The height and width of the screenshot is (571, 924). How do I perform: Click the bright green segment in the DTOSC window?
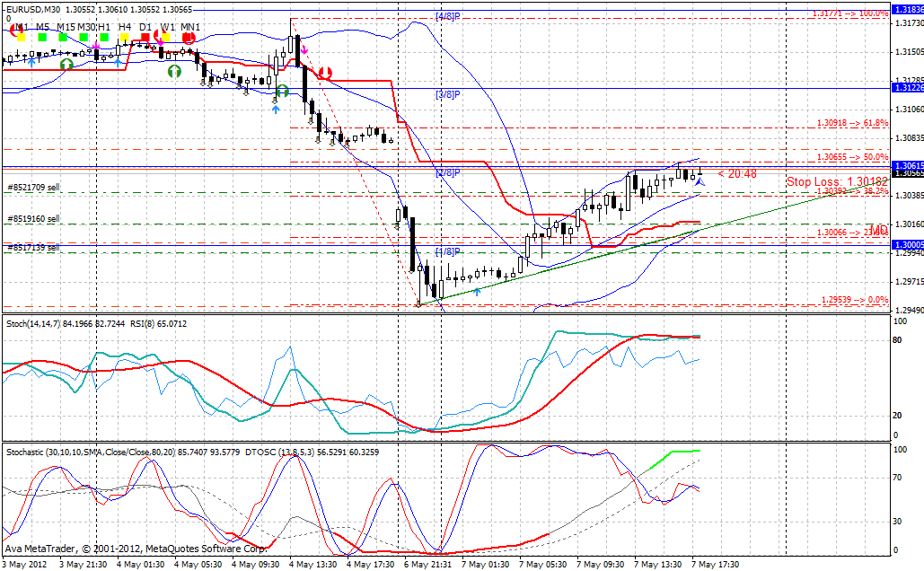674,458
